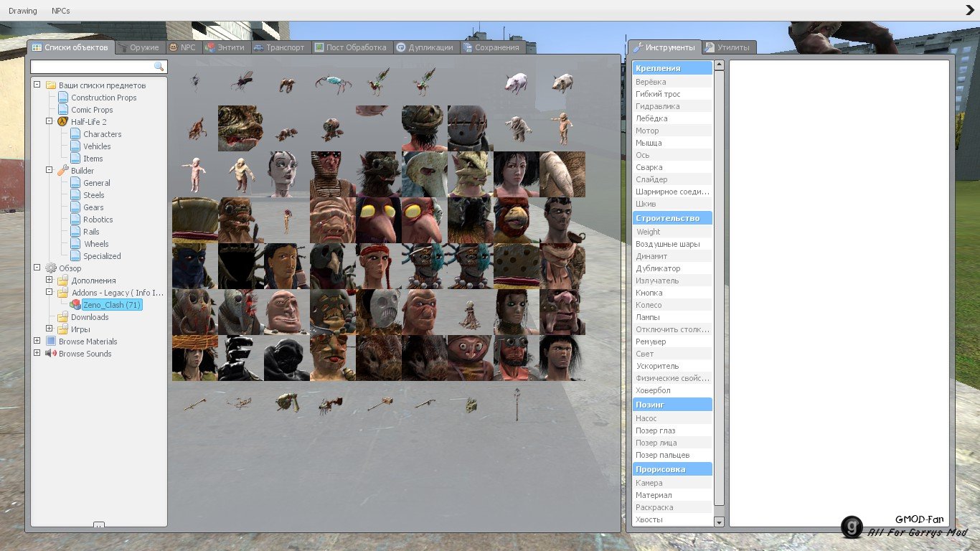
Task: Spawn the grey skull mask head model
Action: [379, 312]
